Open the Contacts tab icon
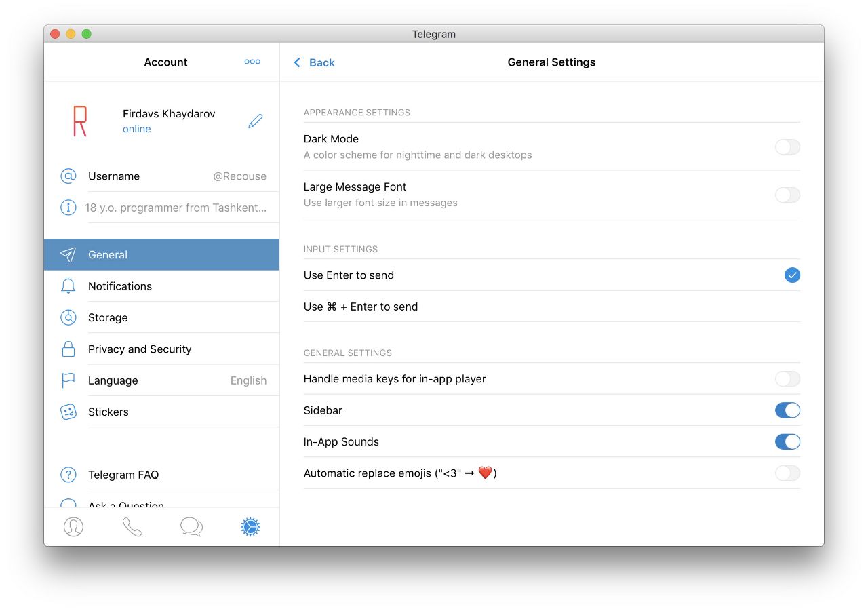This screenshot has width=868, height=609. point(73,527)
